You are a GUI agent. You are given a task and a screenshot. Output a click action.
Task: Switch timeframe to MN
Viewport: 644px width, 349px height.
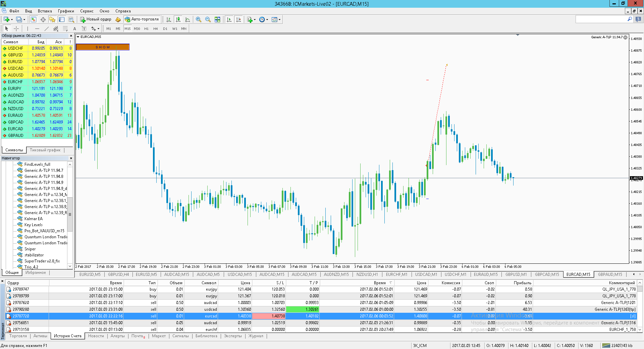(x=184, y=29)
